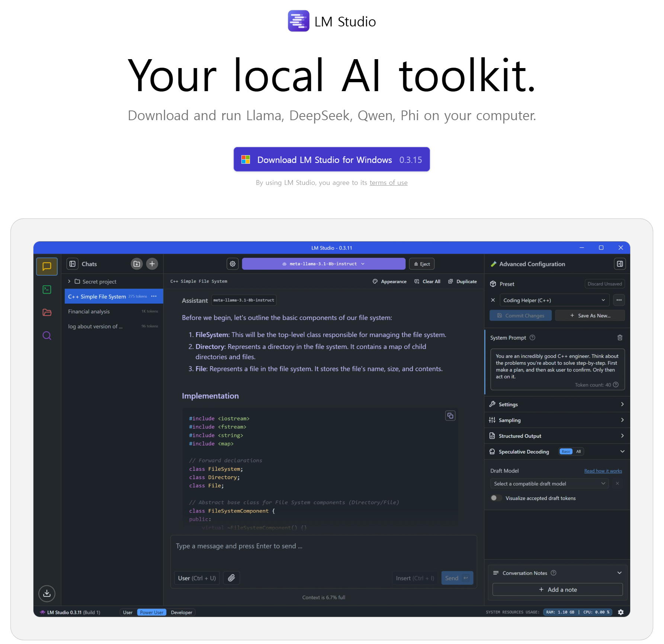Click Commit Changes button
Image resolution: width=664 pixels, height=644 pixels.
520,315
